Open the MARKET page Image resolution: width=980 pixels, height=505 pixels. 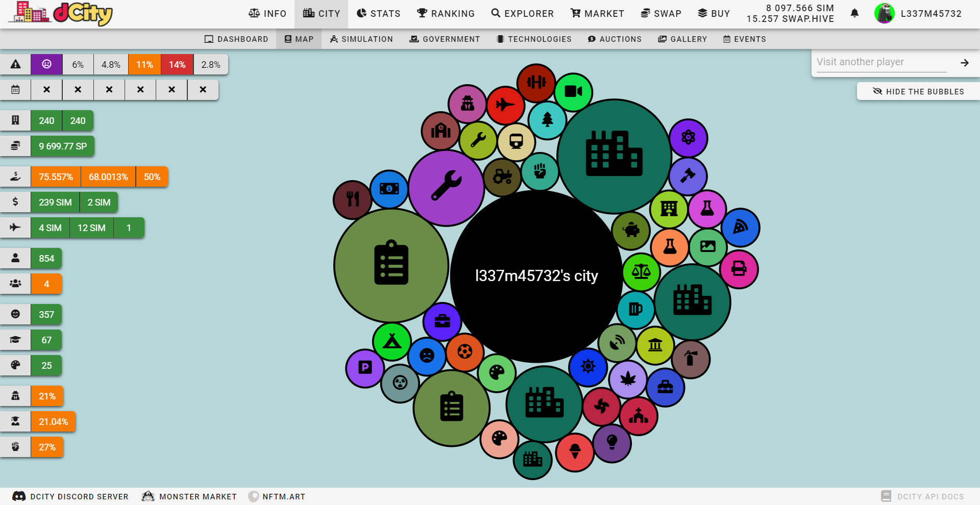coord(597,14)
